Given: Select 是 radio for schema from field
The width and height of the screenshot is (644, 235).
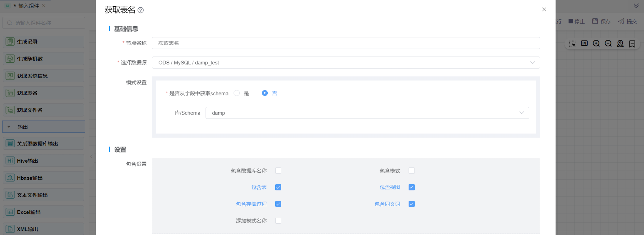Looking at the screenshot, I should [x=236, y=93].
